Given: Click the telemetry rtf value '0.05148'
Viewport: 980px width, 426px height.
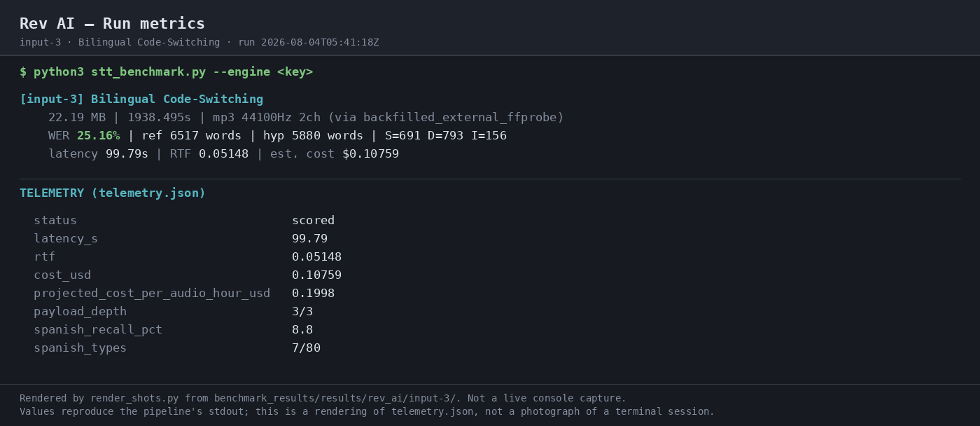Looking at the screenshot, I should tap(316, 257).
